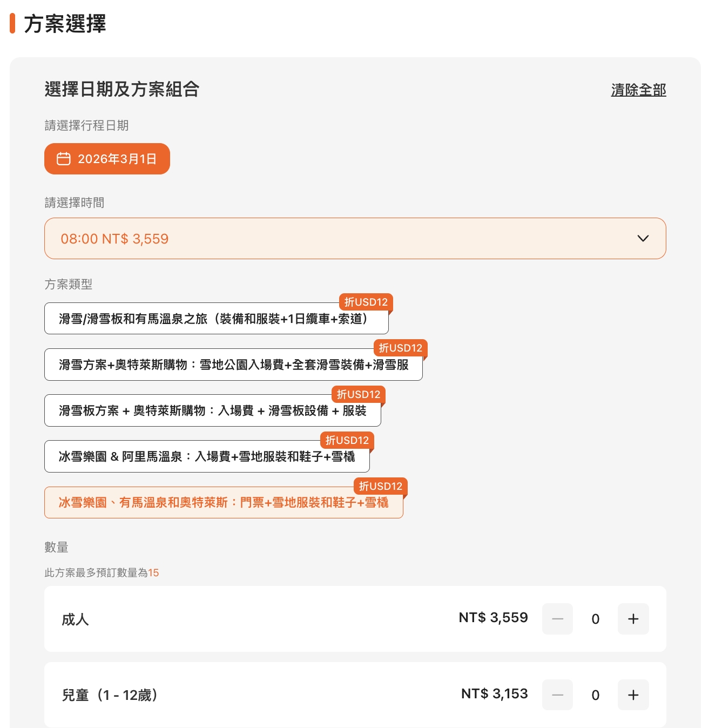
Task: Select the 滑雪板方案 + 奧特萊斯購物 plan
Action: tap(212, 411)
